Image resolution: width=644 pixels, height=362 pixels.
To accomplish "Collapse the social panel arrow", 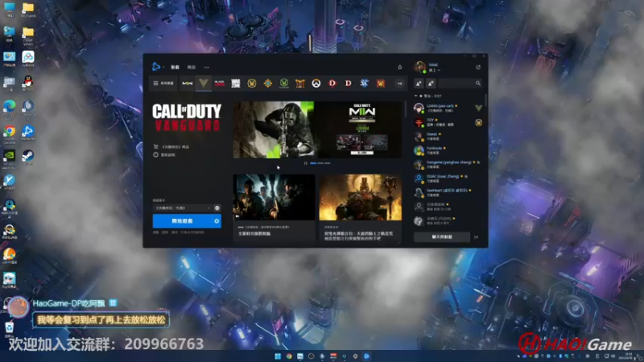I will click(x=477, y=237).
